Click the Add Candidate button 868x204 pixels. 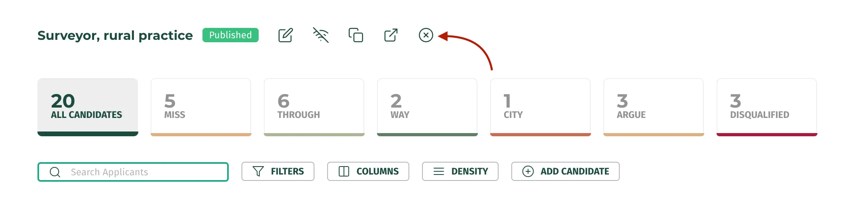566,171
